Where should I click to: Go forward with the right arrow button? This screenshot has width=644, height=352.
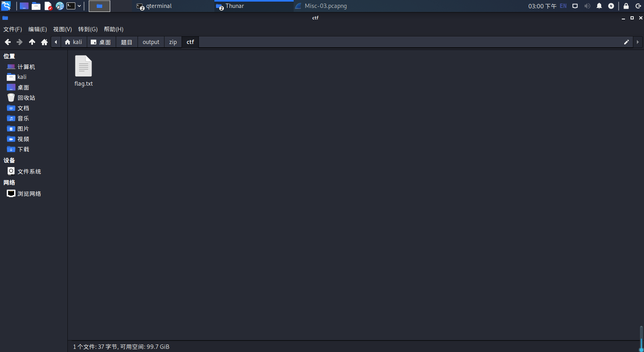[19, 42]
